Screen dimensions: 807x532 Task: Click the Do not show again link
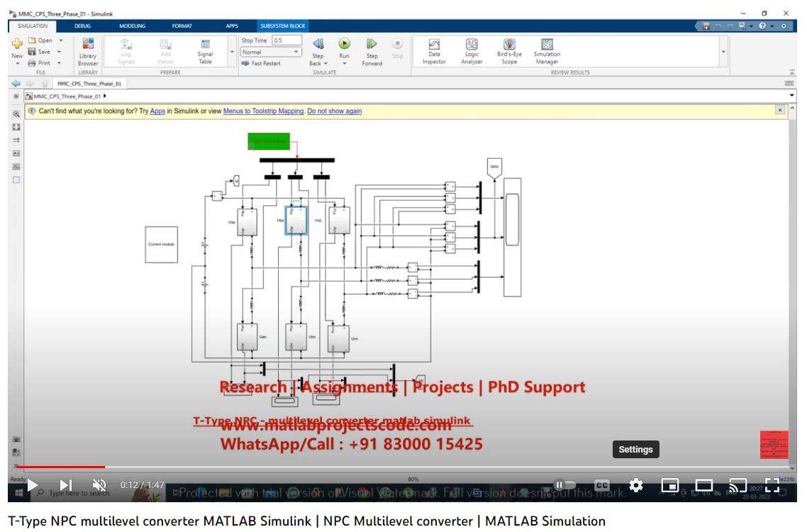click(x=334, y=111)
